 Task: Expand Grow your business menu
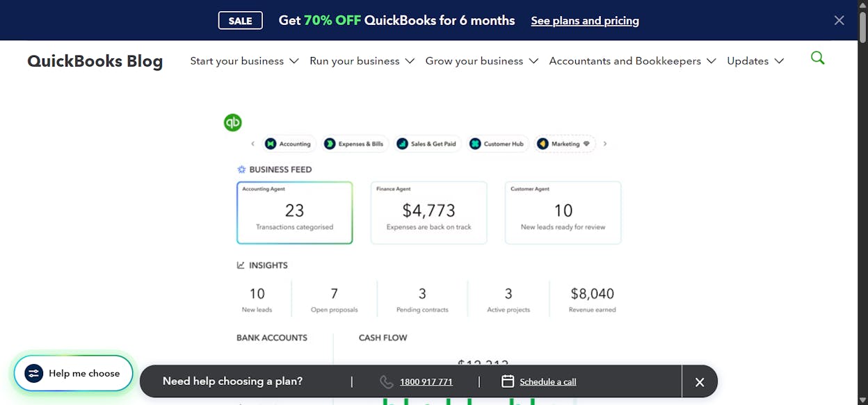point(481,61)
